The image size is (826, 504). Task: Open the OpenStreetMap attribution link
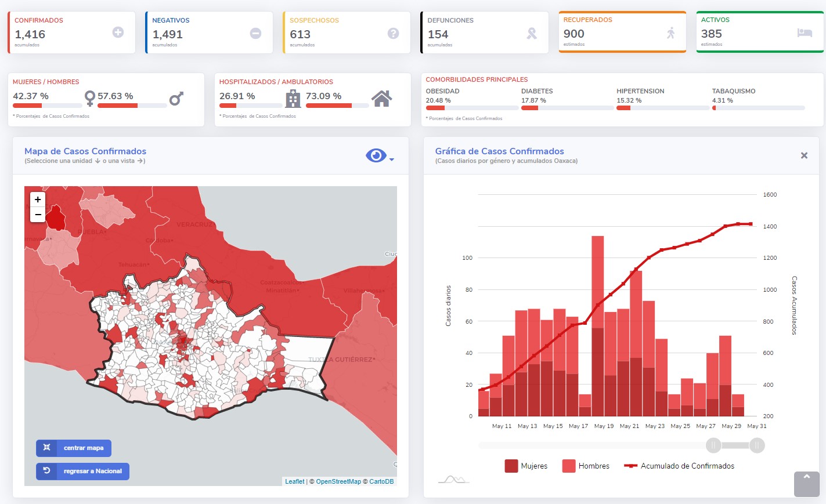tap(338, 481)
